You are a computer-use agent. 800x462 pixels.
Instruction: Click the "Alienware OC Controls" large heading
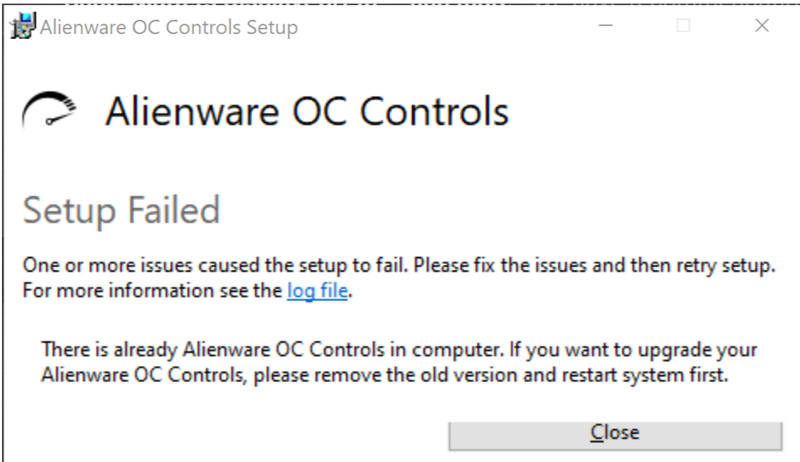306,111
